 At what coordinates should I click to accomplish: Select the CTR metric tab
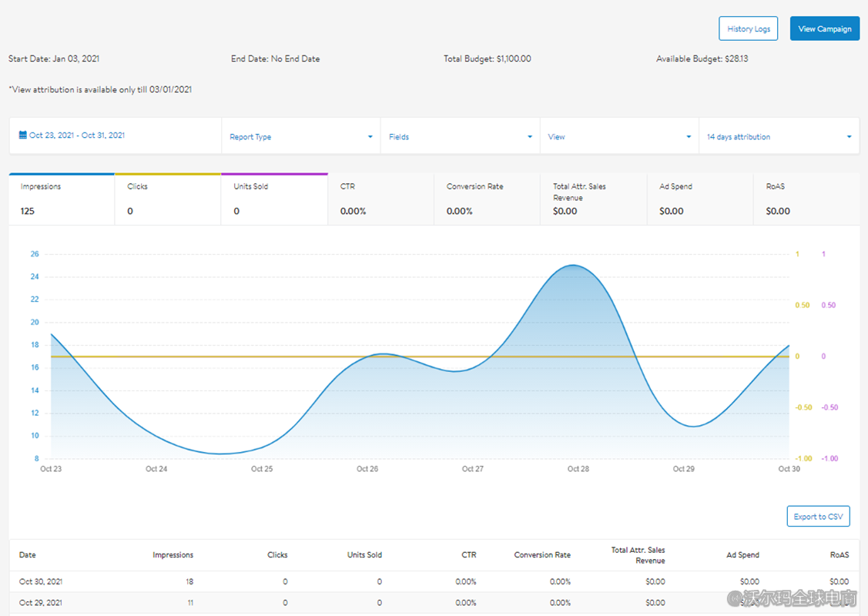click(x=380, y=199)
